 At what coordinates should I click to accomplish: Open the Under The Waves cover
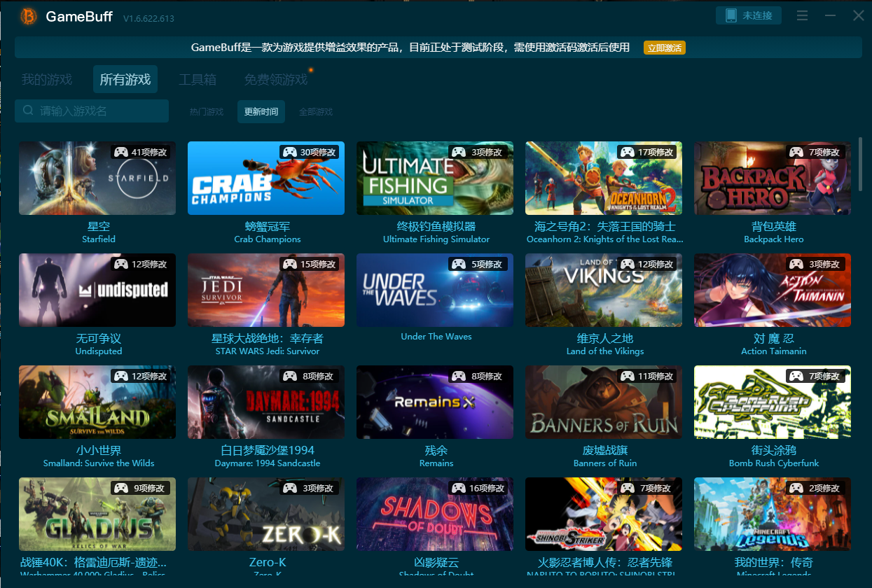pos(435,290)
